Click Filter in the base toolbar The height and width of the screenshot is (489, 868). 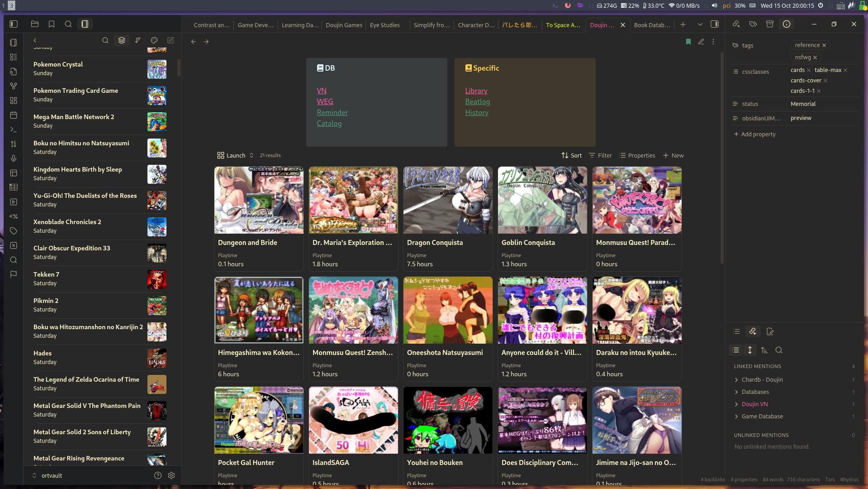click(600, 155)
